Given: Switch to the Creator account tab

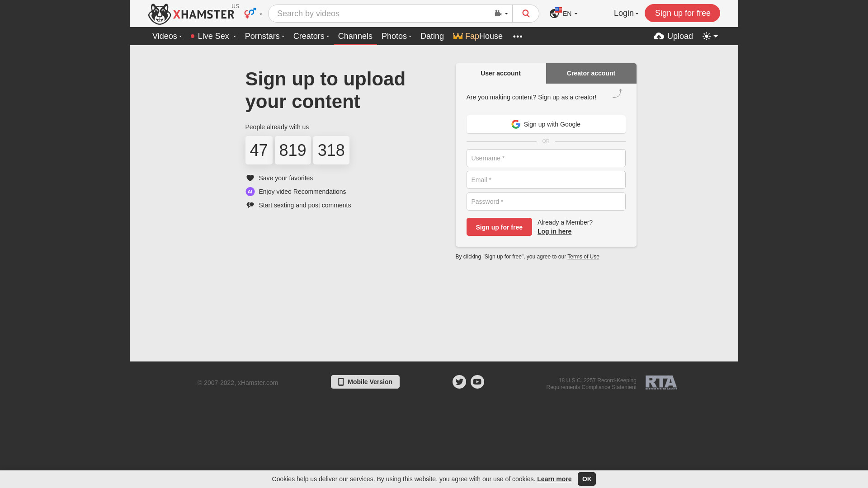Looking at the screenshot, I should [591, 73].
